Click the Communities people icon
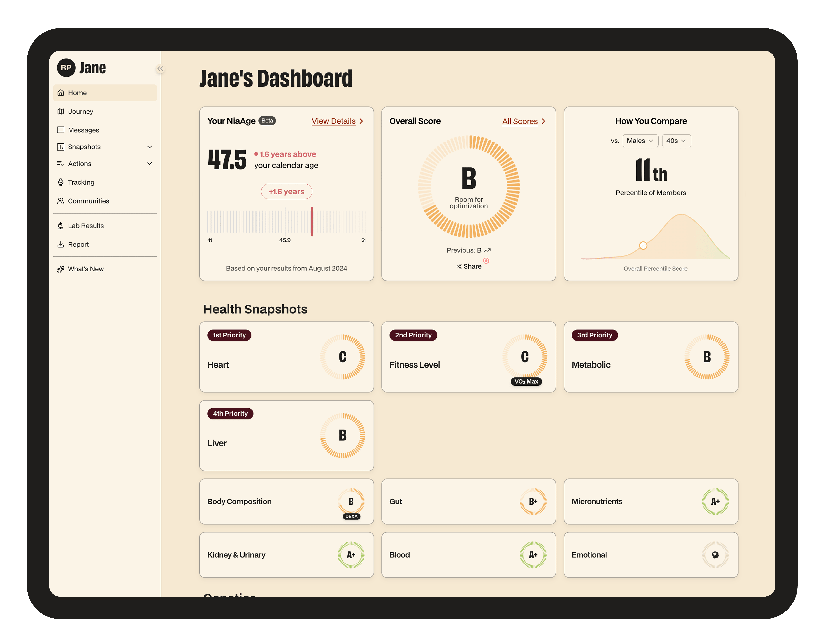The height and width of the screenshot is (644, 815). 61,201
